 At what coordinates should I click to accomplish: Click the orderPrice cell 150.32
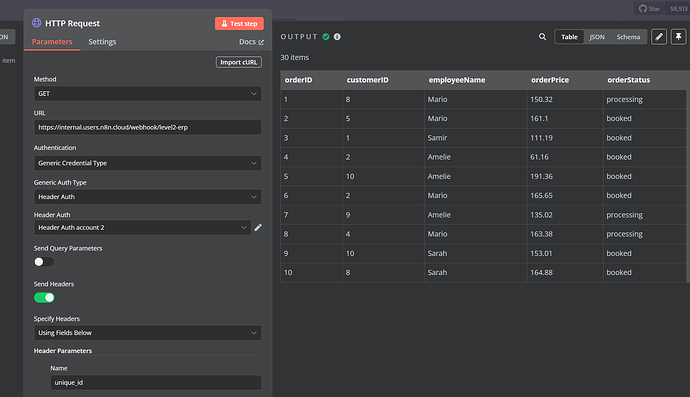point(565,99)
